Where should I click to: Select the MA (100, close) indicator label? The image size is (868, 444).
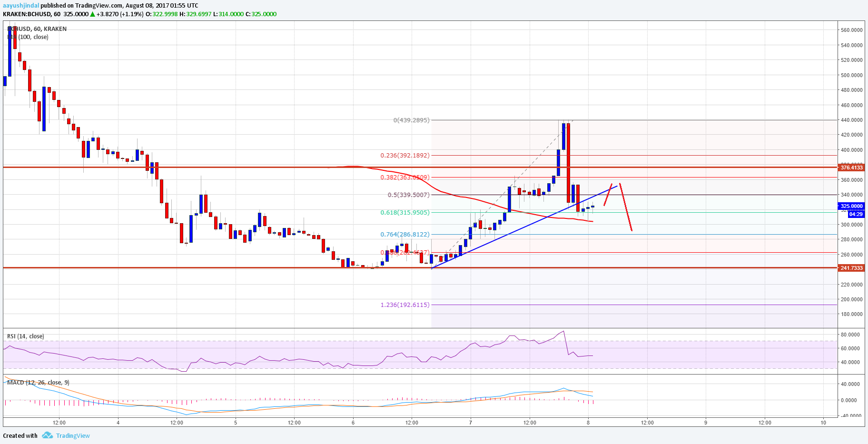[x=28, y=37]
